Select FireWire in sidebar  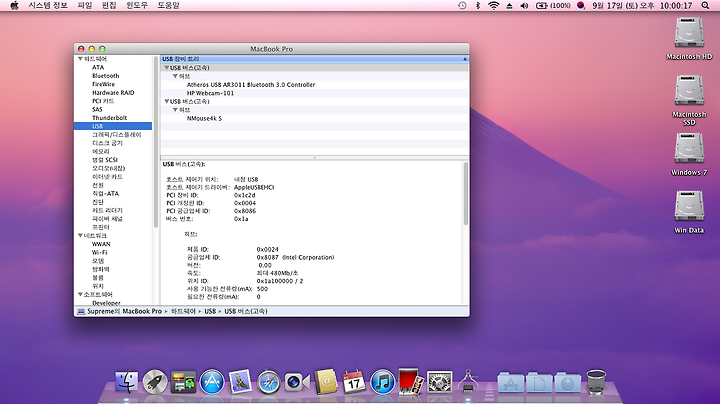pyautogui.click(x=103, y=84)
